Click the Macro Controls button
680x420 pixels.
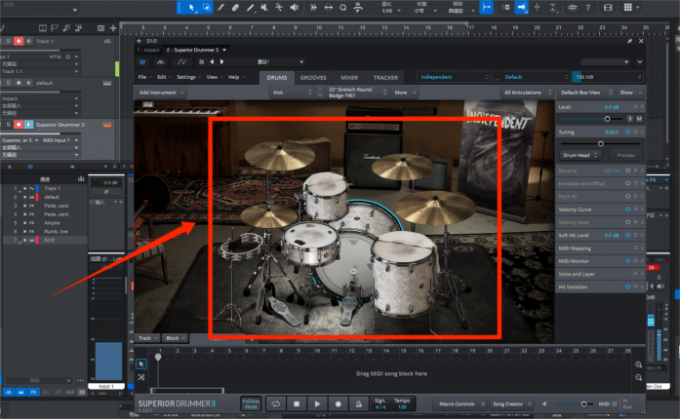[x=458, y=404]
